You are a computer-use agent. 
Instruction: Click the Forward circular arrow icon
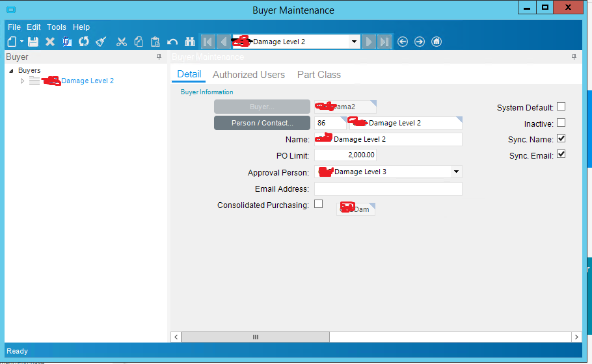[x=420, y=42]
